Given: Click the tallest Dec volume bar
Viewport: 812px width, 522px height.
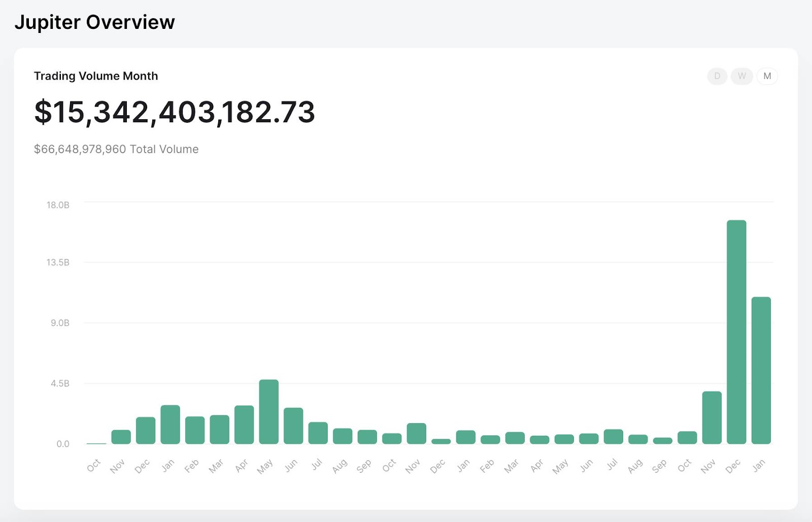Looking at the screenshot, I should point(736,332).
